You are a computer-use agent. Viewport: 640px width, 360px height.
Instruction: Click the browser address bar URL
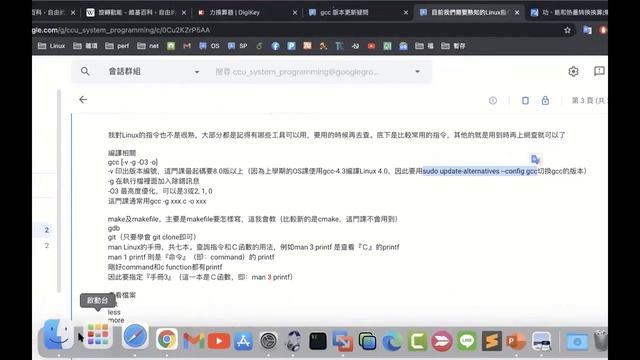pos(122,30)
